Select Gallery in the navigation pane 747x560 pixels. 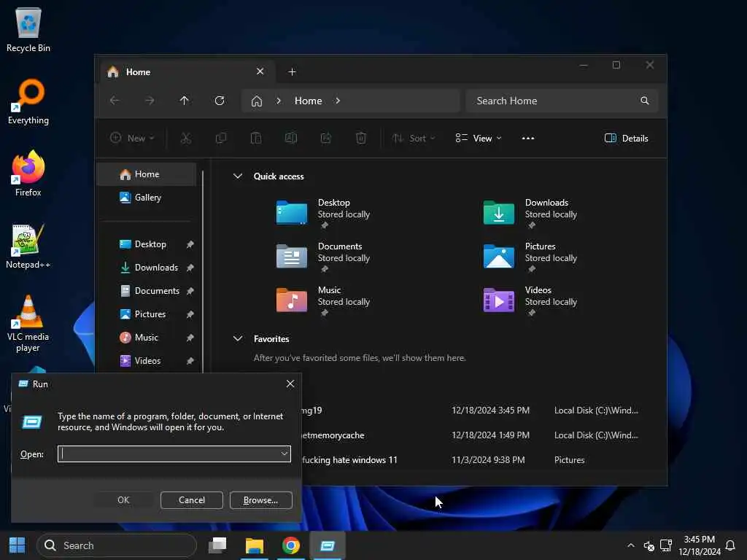click(146, 198)
